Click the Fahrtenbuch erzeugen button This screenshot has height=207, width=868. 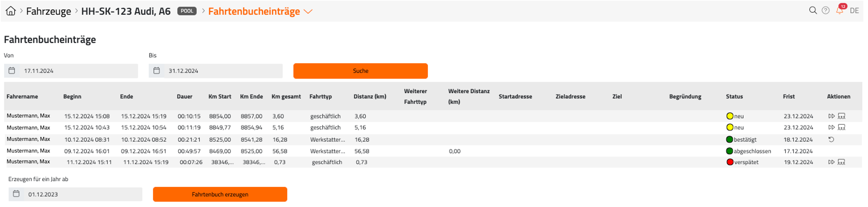(220, 194)
